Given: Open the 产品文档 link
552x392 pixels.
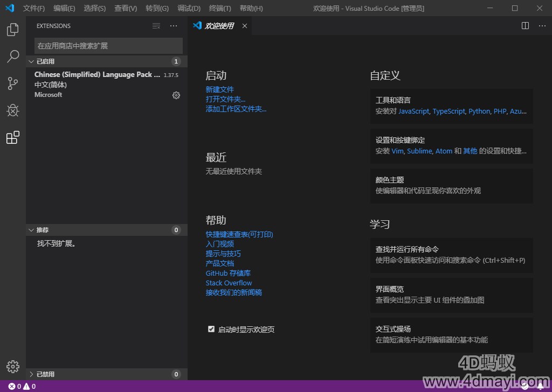Looking at the screenshot, I should [220, 263].
